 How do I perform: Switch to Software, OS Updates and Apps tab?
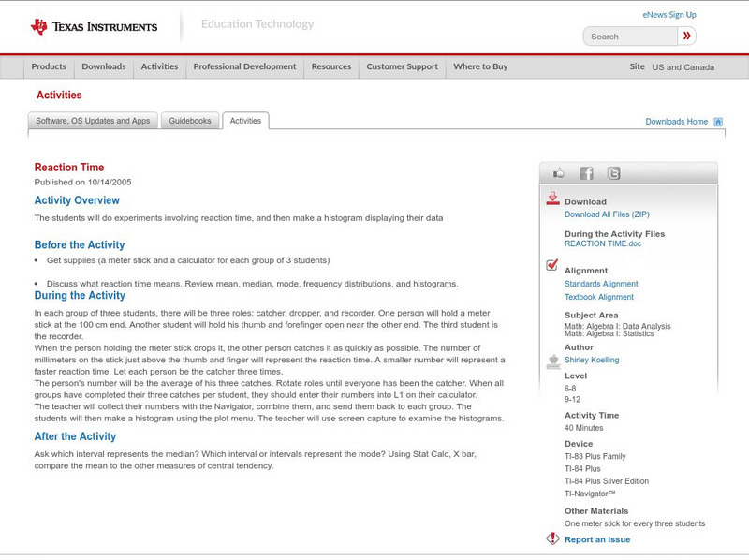[x=93, y=121]
